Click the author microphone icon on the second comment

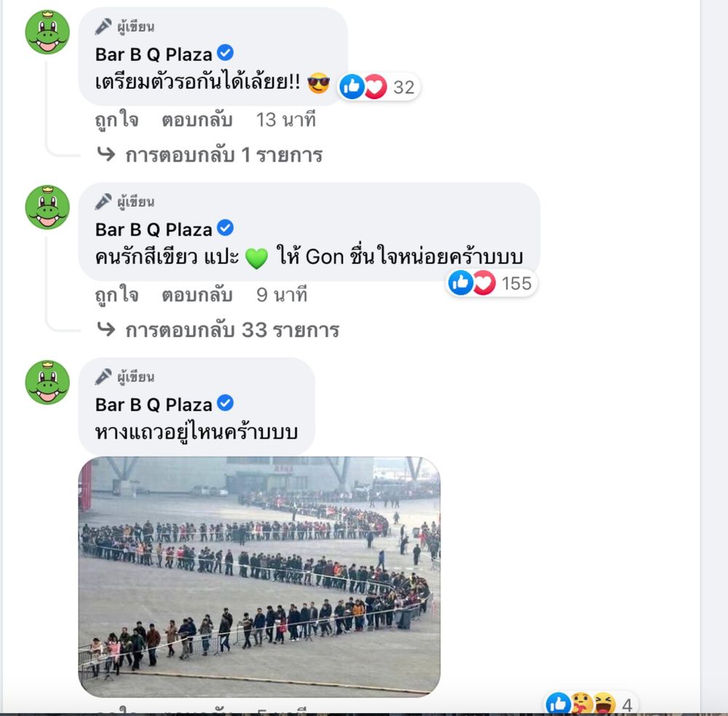[x=103, y=202]
